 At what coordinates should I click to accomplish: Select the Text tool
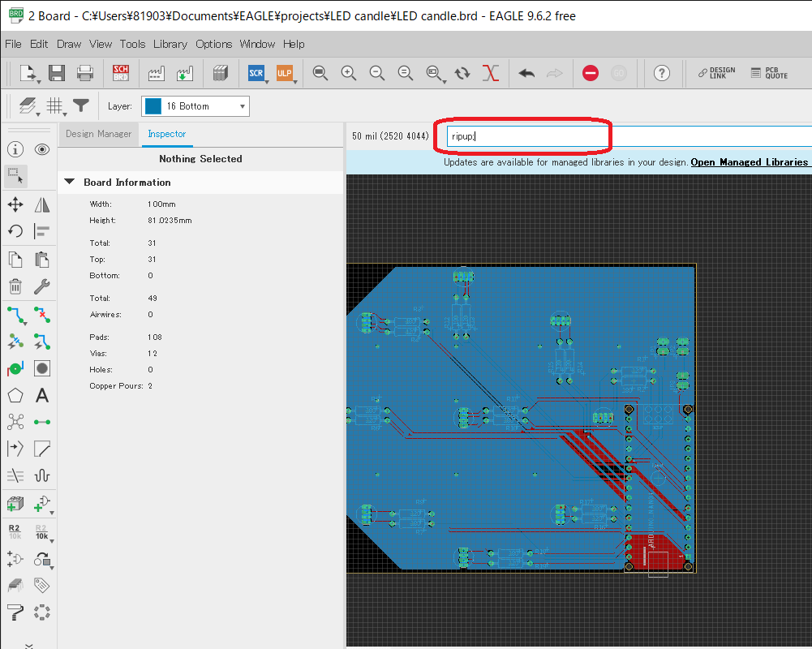(x=42, y=396)
